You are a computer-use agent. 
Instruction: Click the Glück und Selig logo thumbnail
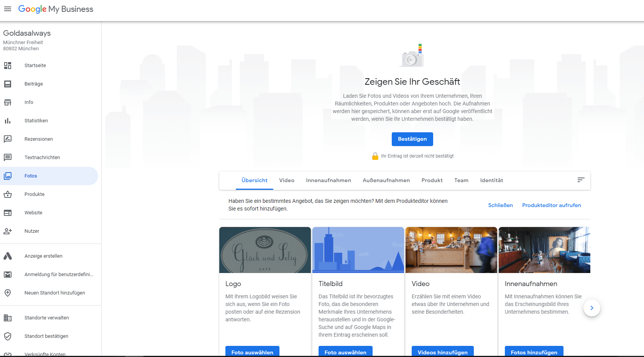point(265,250)
